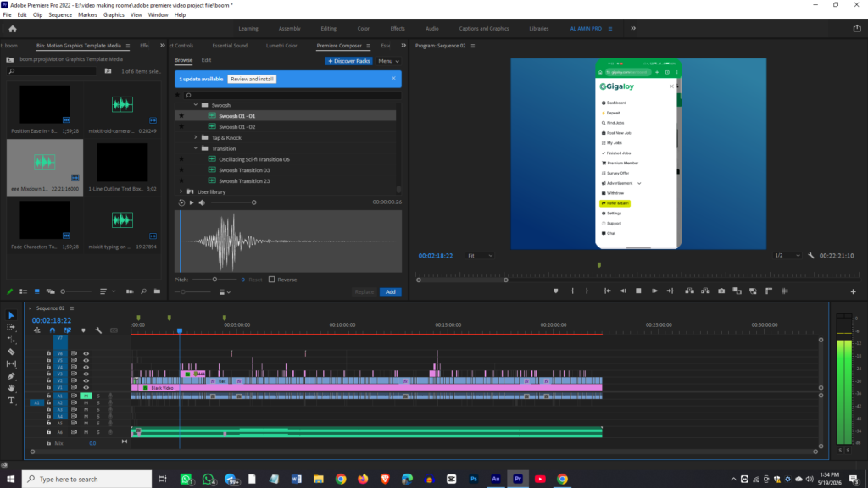Add a marker in the timeline header
Screen dimensions: 868x488
tap(83, 330)
